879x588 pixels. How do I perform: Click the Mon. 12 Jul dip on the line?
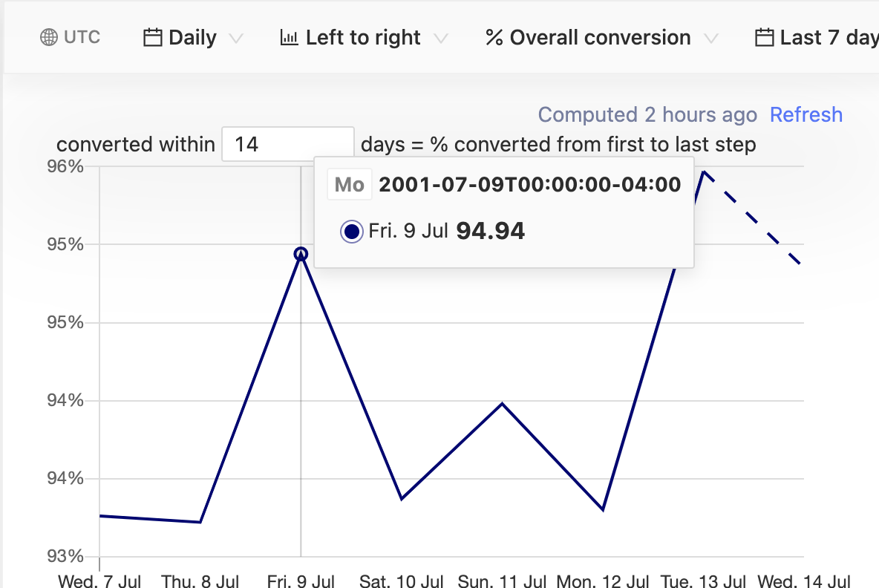(x=603, y=509)
